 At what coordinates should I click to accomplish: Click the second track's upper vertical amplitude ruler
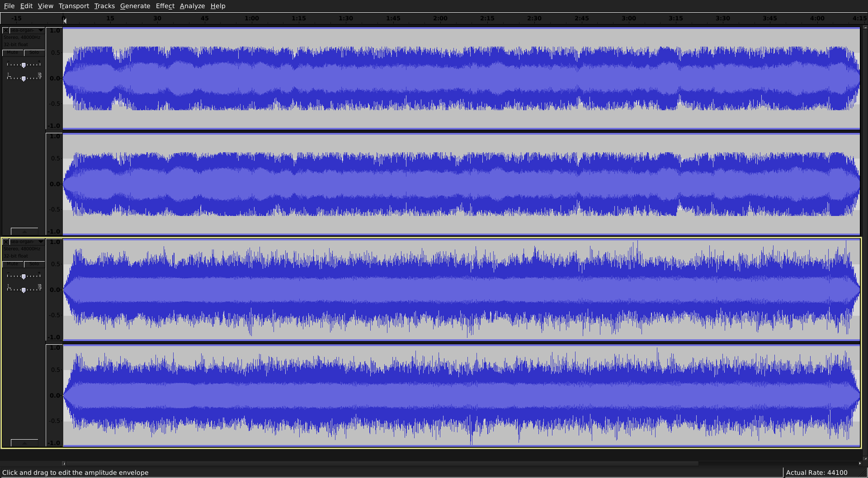click(x=54, y=290)
